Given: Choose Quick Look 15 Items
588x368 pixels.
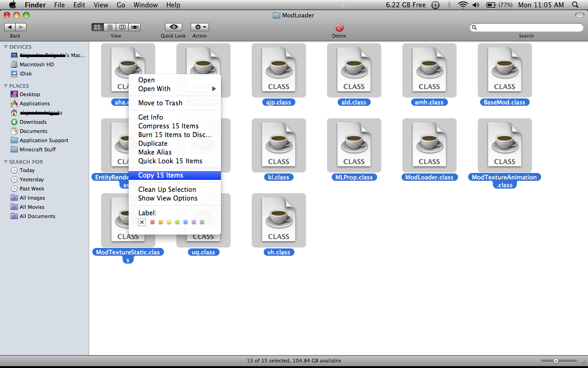Looking at the screenshot, I should (x=175, y=161).
